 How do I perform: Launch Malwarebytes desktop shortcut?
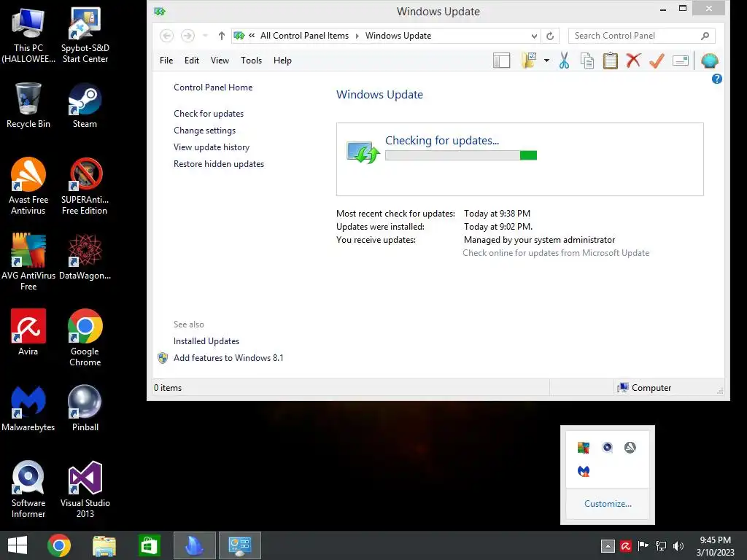click(x=28, y=408)
